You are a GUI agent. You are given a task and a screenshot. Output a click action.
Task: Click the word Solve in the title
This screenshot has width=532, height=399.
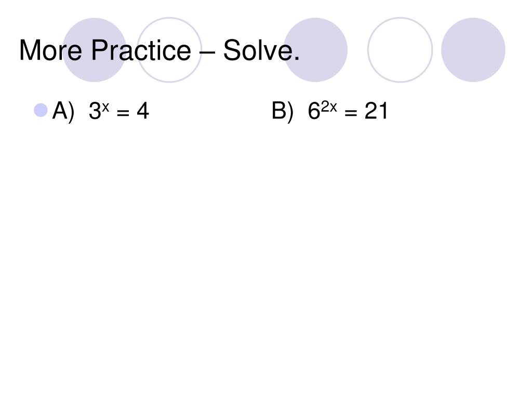(259, 50)
